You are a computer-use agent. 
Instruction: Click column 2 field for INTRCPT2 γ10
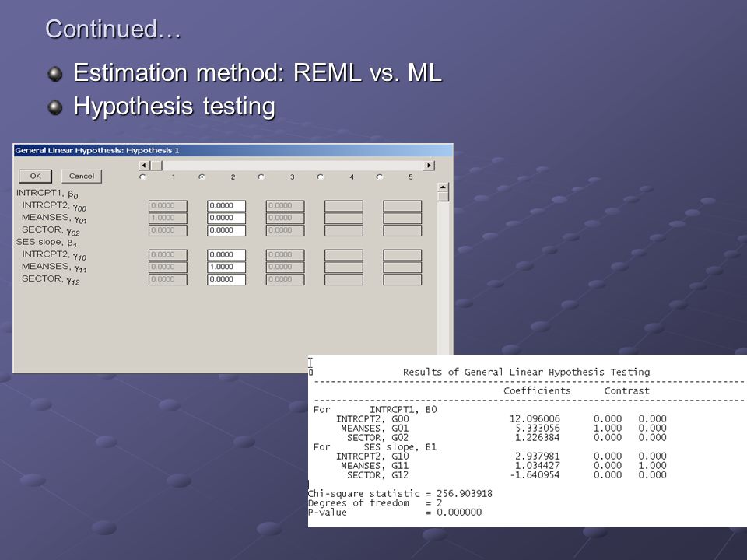coord(226,255)
